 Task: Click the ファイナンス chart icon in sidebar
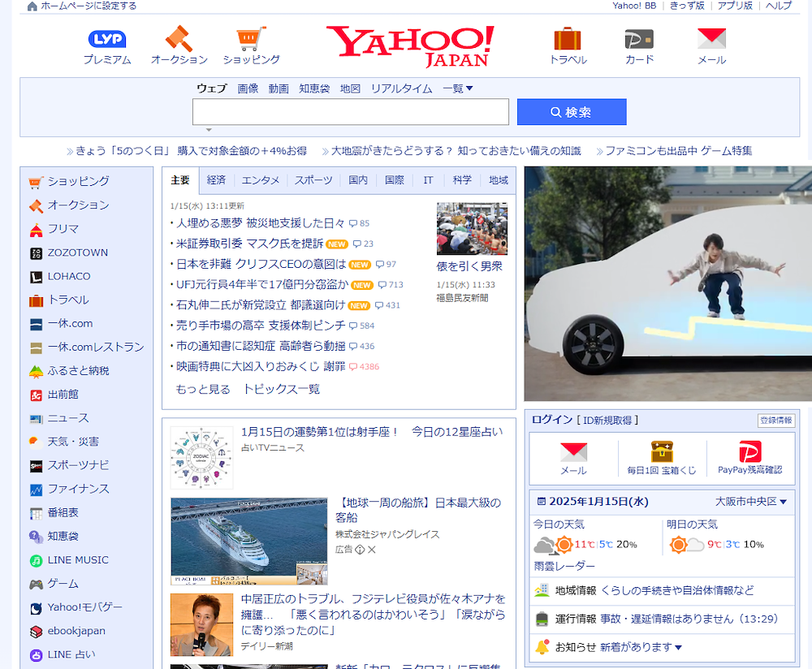coord(36,490)
